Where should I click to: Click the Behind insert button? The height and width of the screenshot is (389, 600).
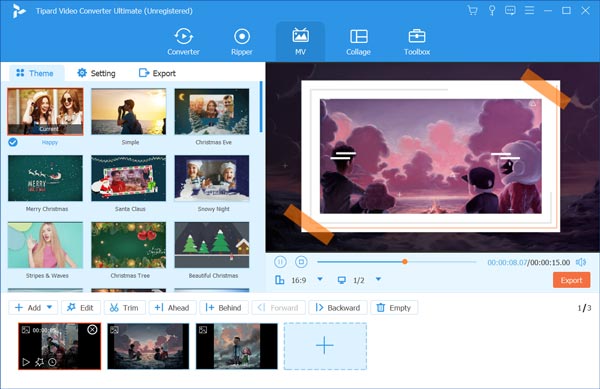click(x=223, y=308)
